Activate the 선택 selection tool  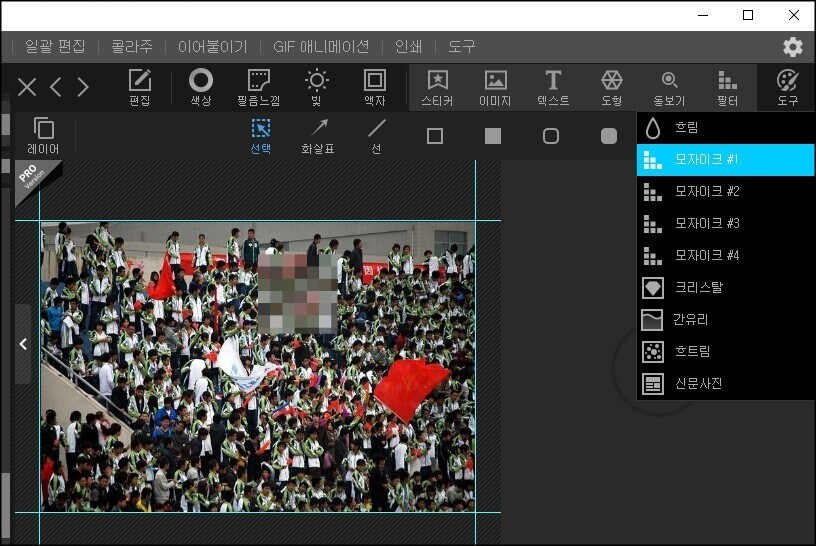point(261,135)
